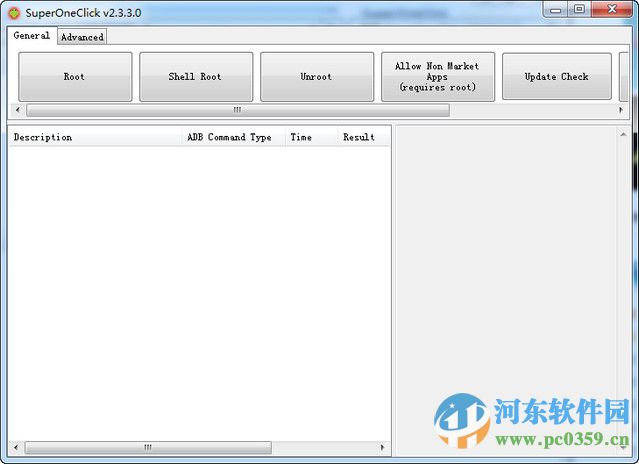Click up arrow of right panel scrollbar

tap(623, 134)
